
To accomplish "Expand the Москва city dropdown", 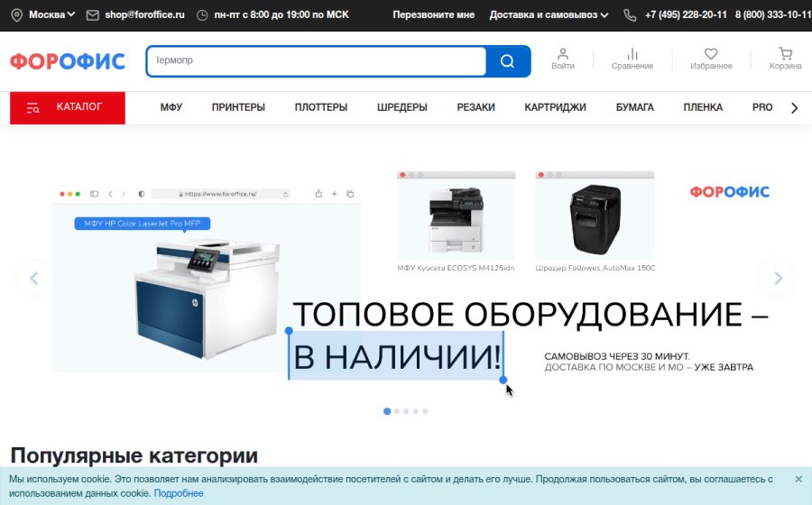I will click(51, 14).
